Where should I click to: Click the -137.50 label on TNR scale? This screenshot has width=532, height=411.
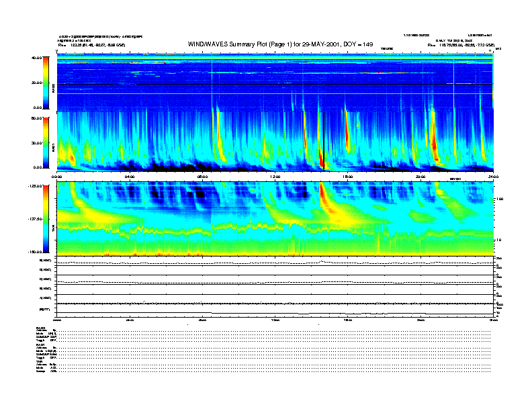pyautogui.click(x=35, y=219)
